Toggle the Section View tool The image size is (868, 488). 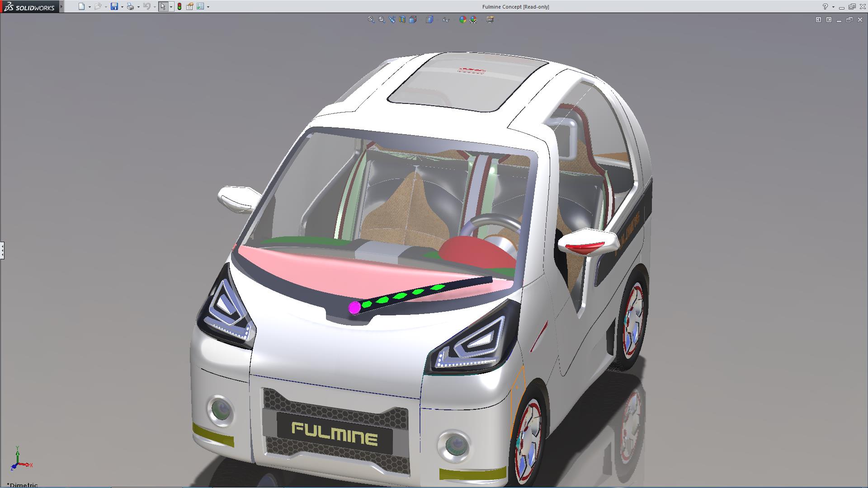tap(402, 19)
